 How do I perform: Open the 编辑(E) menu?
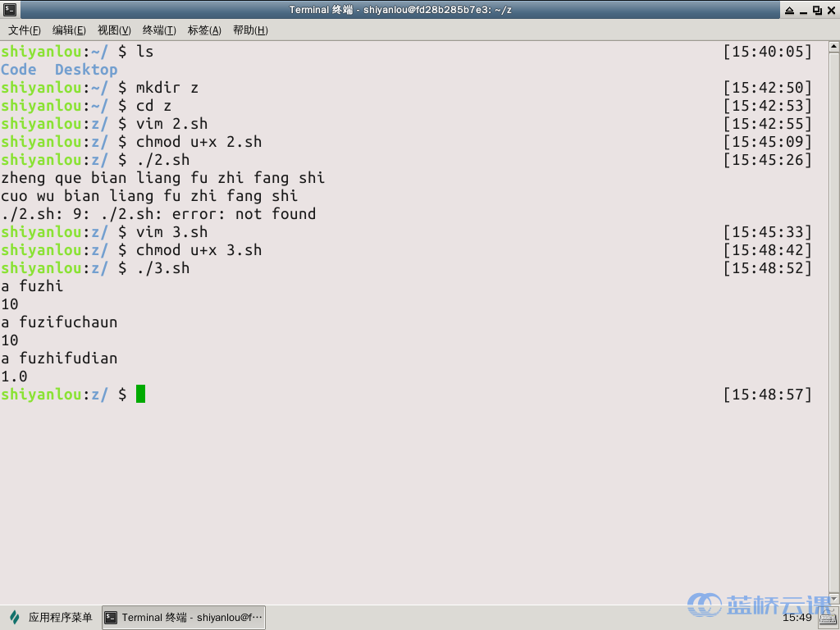[69, 30]
